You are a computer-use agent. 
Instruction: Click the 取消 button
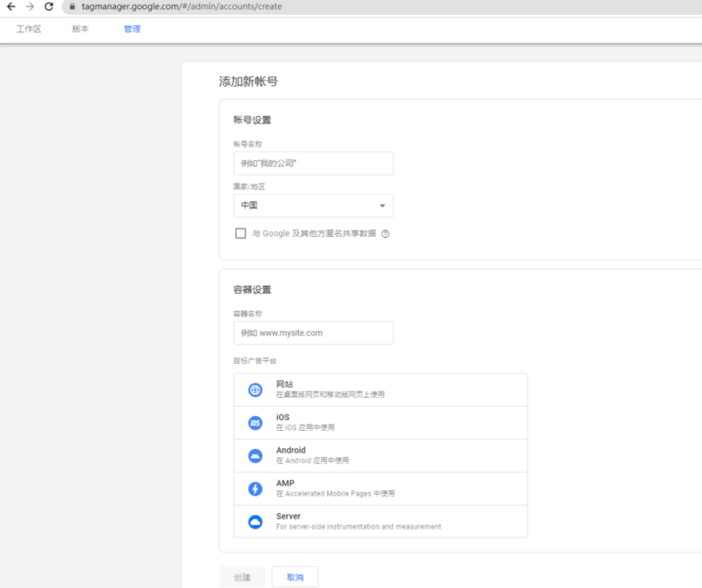click(x=295, y=577)
